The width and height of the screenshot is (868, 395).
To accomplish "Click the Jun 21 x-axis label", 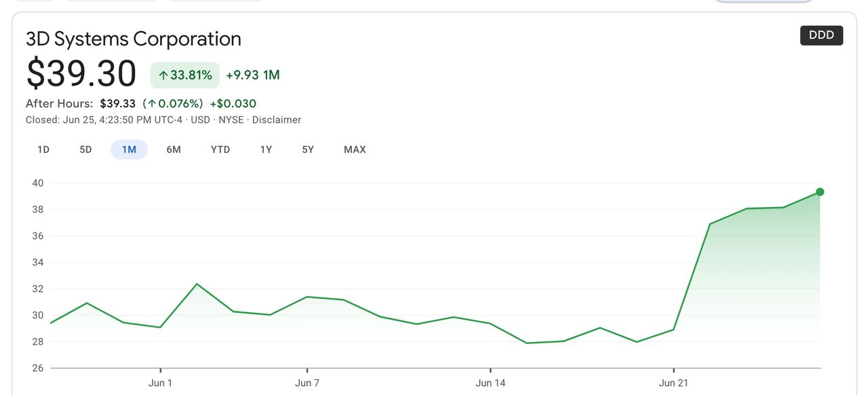I will click(673, 383).
